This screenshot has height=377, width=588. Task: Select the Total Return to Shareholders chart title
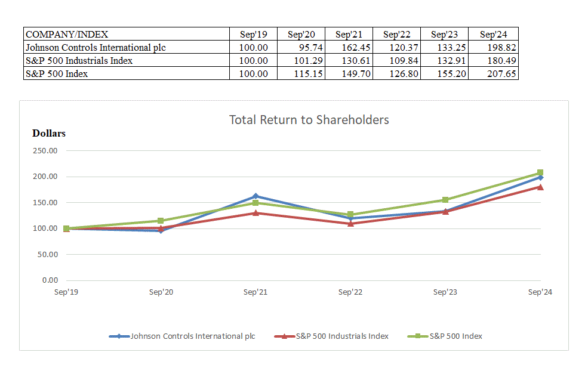[x=309, y=119]
